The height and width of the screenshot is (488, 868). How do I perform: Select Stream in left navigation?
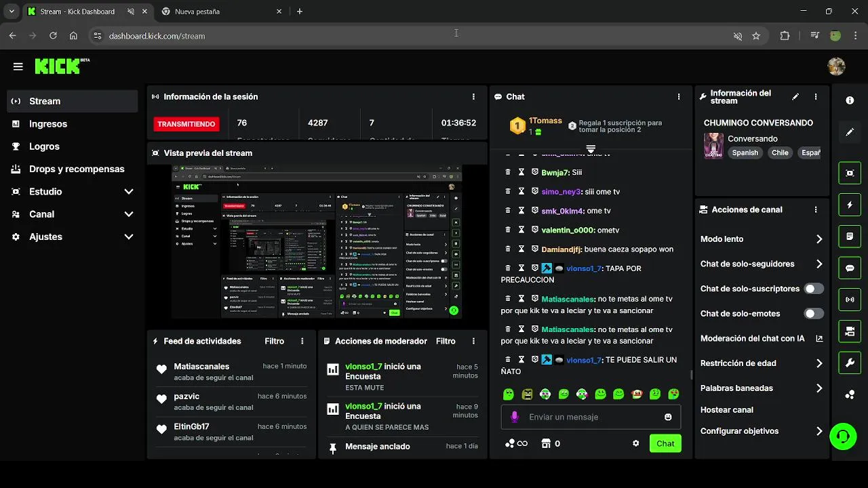pyautogui.click(x=73, y=101)
